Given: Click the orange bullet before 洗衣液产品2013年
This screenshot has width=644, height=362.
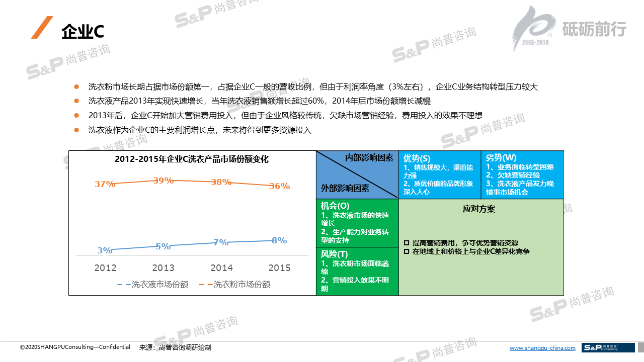Looking at the screenshot, I should 76,101.
